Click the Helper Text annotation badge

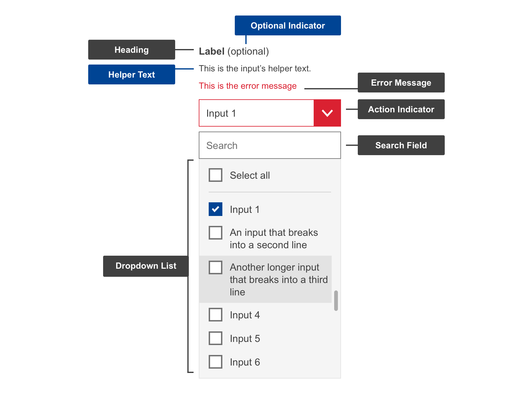tap(131, 74)
